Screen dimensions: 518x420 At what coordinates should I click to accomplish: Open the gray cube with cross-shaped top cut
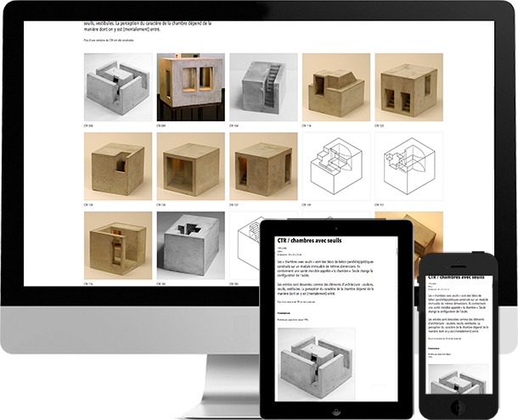tap(191, 243)
